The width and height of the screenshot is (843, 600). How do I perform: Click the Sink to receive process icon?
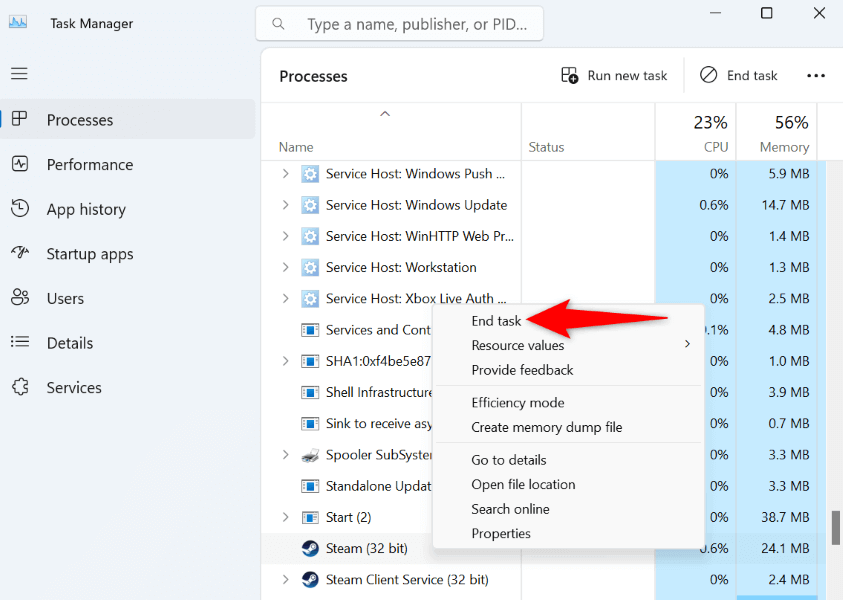click(310, 424)
